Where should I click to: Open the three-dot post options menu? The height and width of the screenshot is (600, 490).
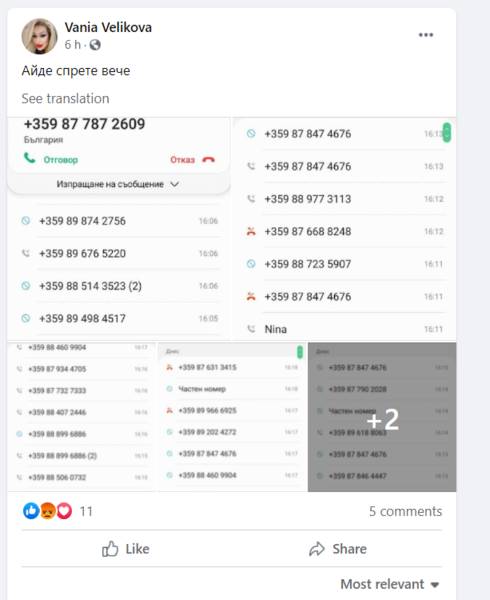426,35
